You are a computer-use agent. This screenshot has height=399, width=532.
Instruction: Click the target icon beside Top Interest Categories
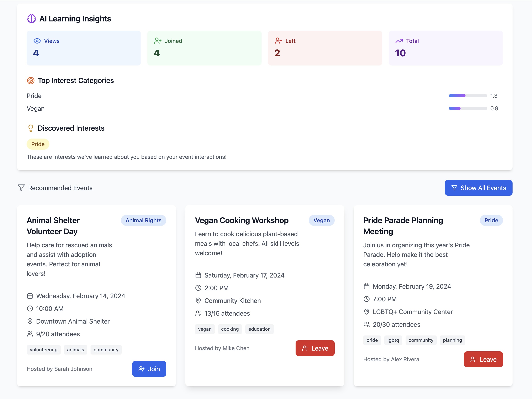point(31,81)
